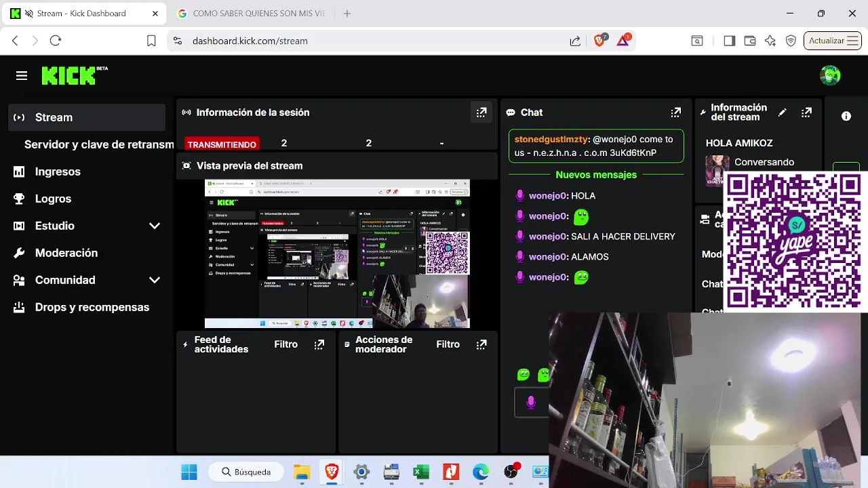The width and height of the screenshot is (868, 488).
Task: Click the Vista previa del stream heading
Action: [250, 165]
